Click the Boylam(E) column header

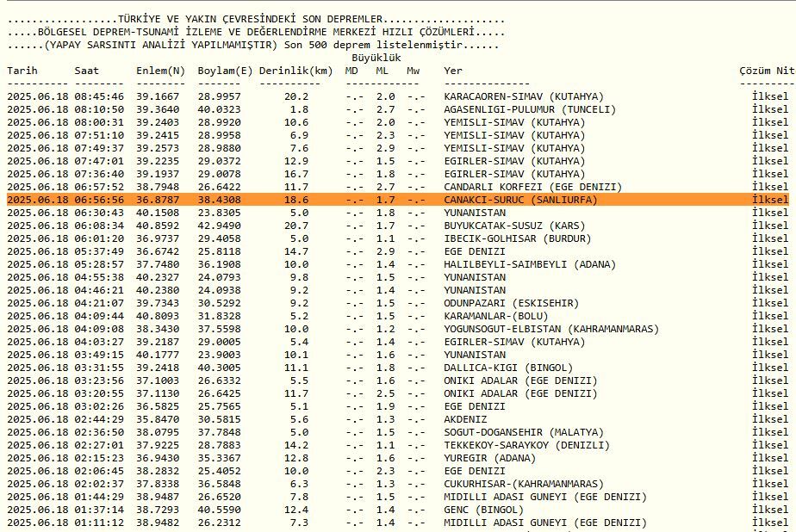click(225, 71)
